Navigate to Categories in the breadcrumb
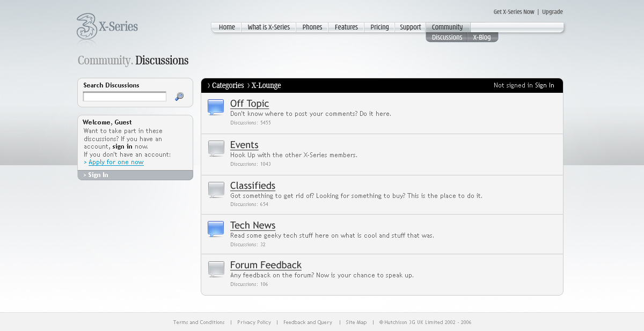 (228, 85)
